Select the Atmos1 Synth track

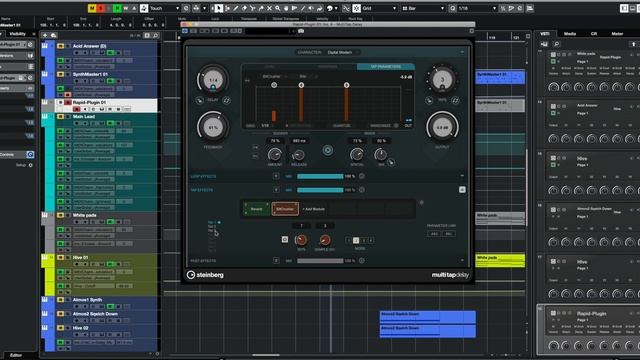87,300
